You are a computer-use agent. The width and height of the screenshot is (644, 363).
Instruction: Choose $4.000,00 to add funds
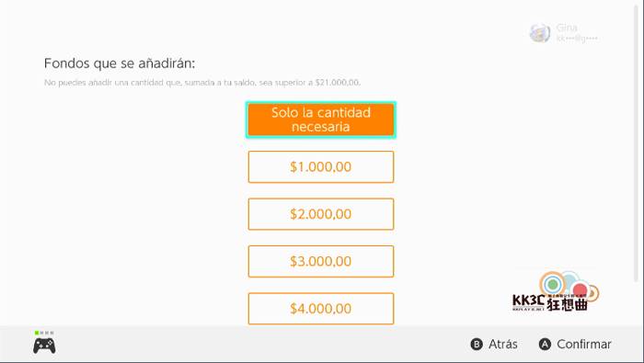[321, 309]
